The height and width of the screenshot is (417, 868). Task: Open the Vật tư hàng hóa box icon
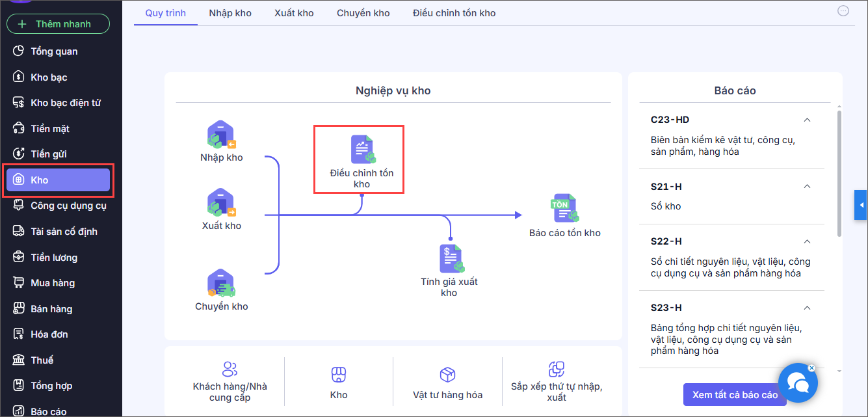[x=447, y=374]
